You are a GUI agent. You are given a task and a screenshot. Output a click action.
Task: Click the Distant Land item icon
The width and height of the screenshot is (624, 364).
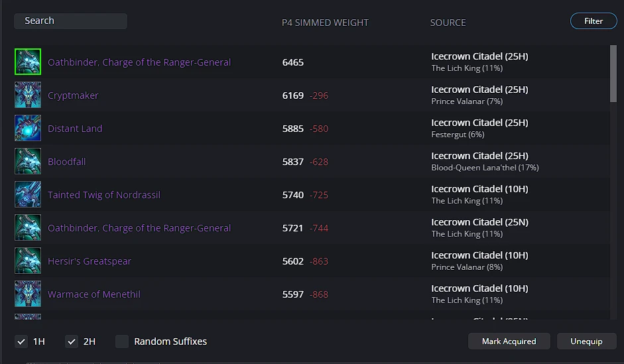(28, 129)
